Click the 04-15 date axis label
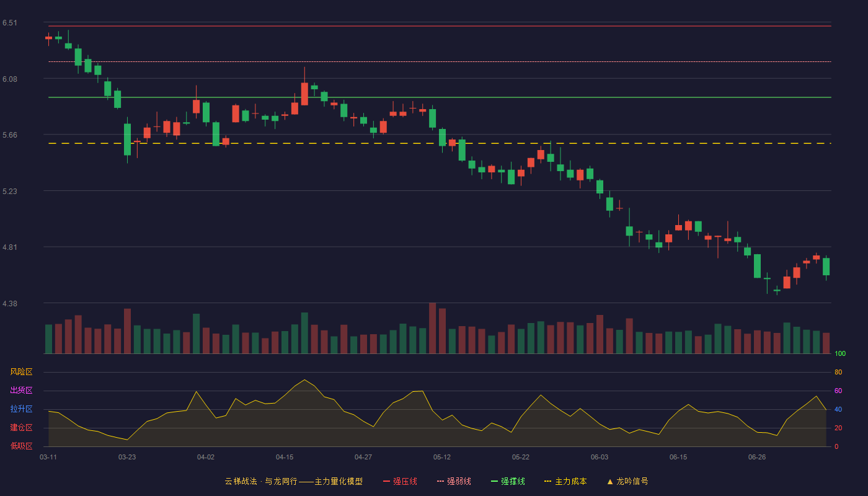 coord(285,457)
